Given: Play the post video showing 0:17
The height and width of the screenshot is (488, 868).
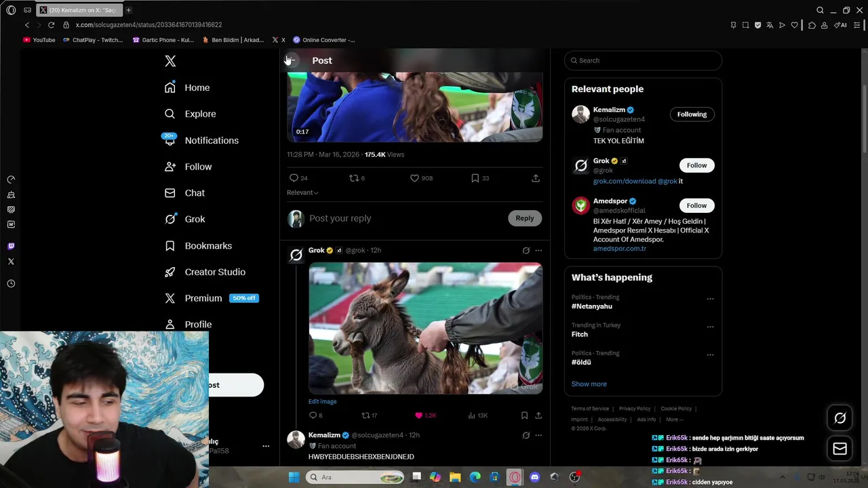Looking at the screenshot, I should point(414,107).
